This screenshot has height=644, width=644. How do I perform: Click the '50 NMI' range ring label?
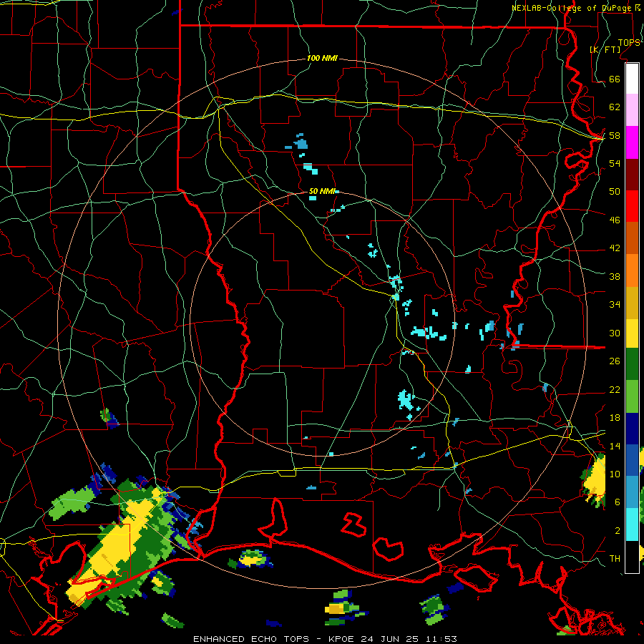click(322, 191)
